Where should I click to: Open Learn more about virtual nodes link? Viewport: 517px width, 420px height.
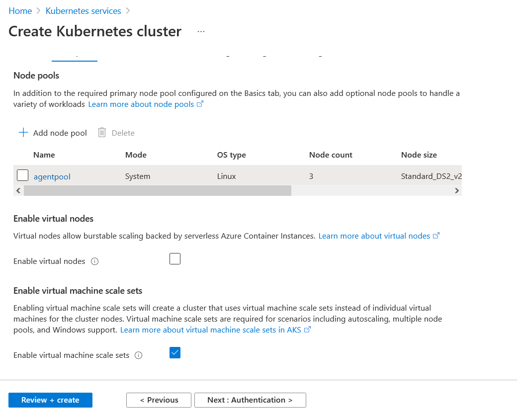coord(374,236)
